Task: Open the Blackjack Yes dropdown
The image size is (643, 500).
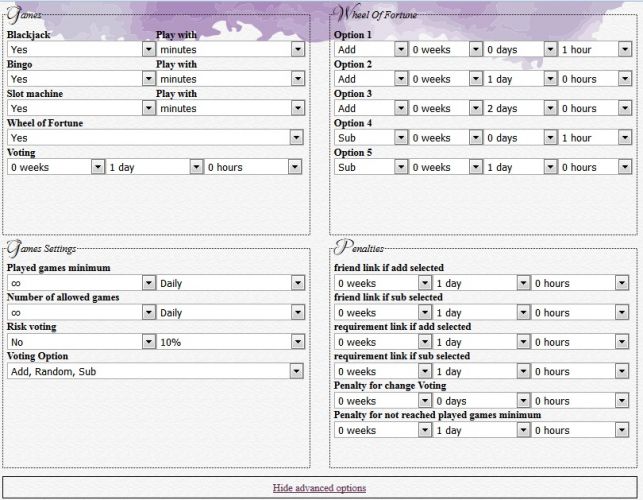Action: point(81,49)
